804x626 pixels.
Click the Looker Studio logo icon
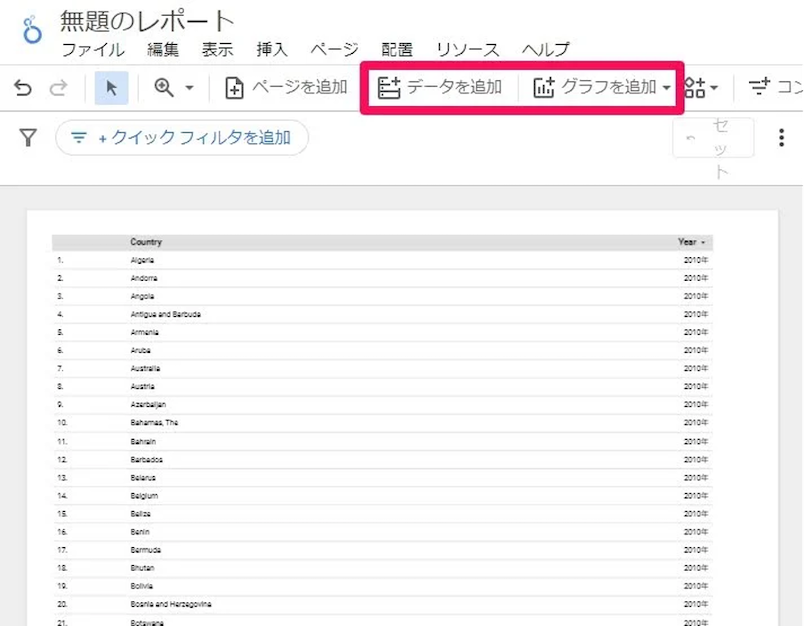pos(33,29)
